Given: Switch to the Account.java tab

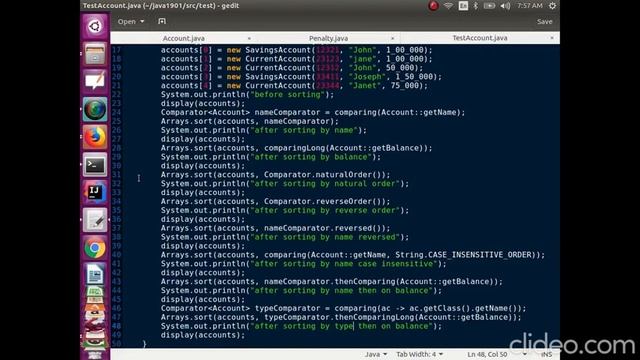Looking at the screenshot, I should (x=183, y=38).
